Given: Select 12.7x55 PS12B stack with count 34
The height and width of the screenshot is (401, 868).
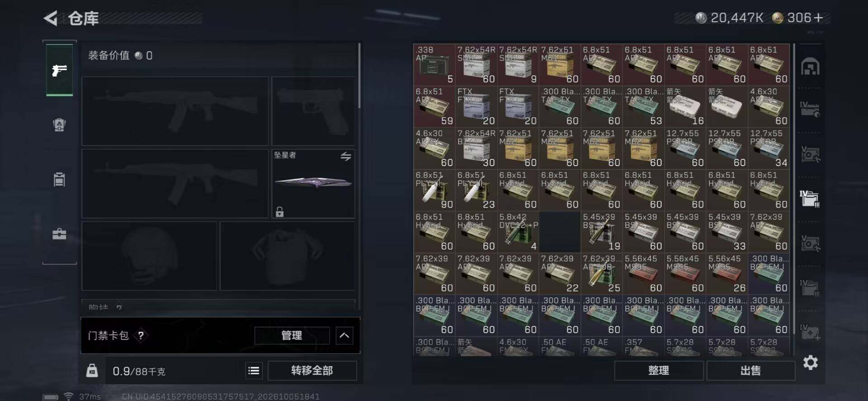Looking at the screenshot, I should click(x=769, y=148).
